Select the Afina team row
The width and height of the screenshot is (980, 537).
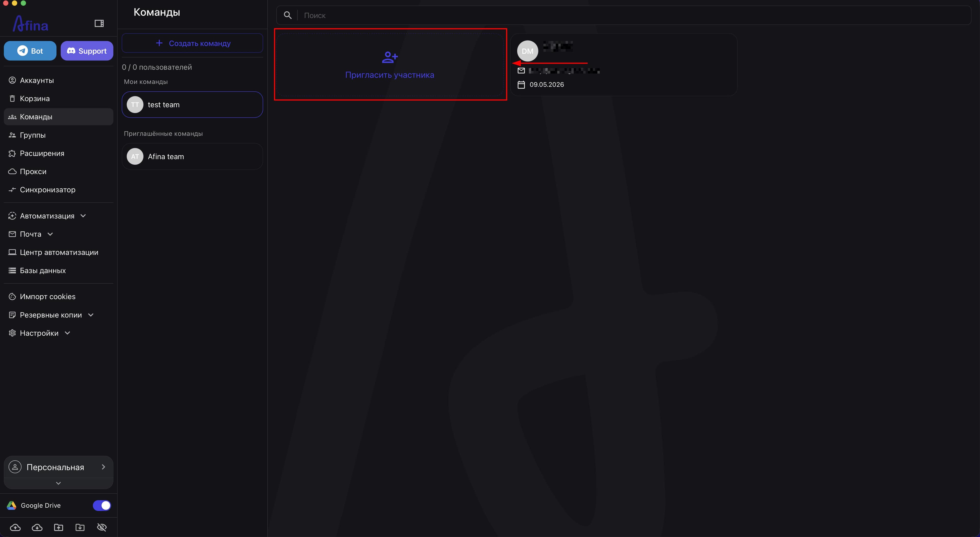(192, 156)
